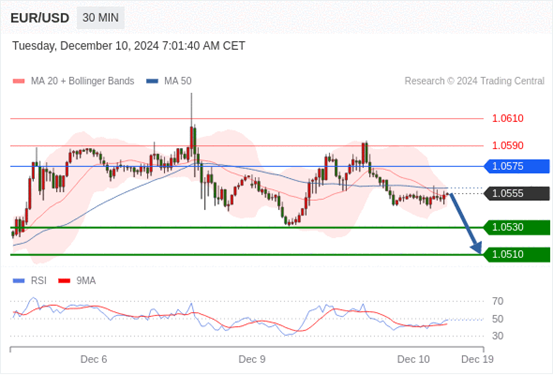Click the blue downward forecast arrow

(x=466, y=224)
